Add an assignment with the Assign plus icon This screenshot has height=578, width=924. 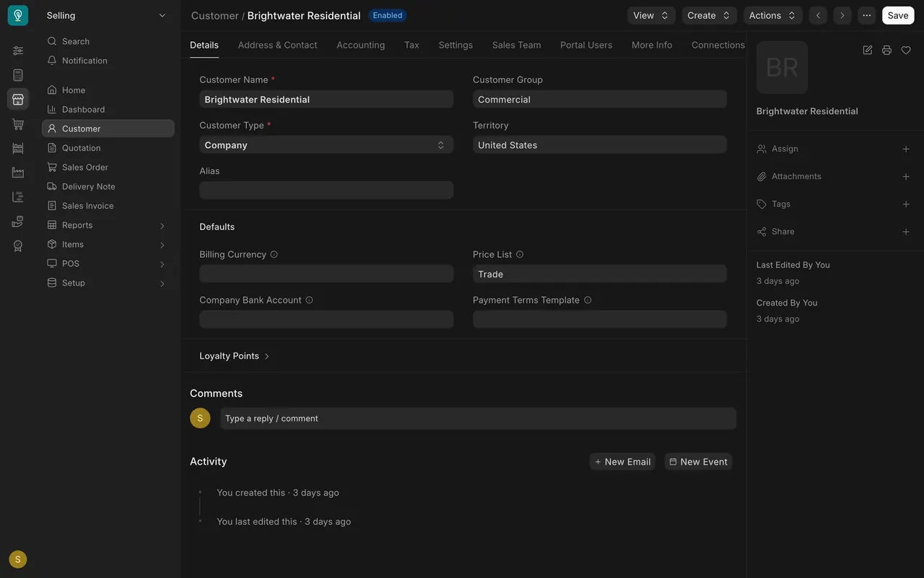point(906,149)
